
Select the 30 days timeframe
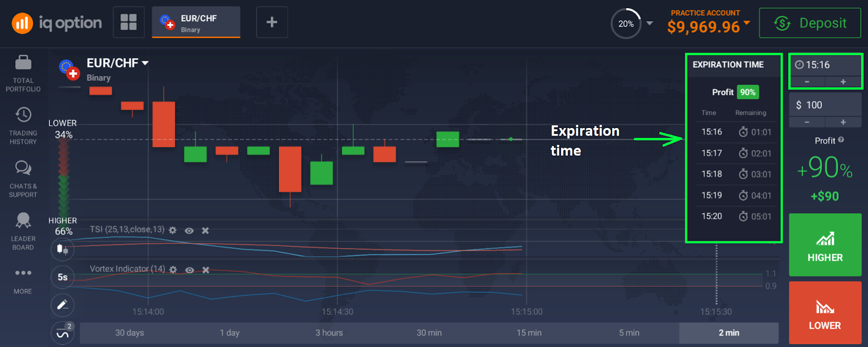[130, 333]
